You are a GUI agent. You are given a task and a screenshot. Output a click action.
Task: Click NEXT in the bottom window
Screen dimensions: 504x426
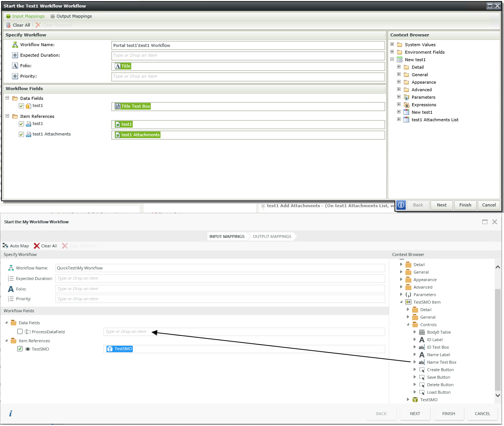tap(415, 414)
